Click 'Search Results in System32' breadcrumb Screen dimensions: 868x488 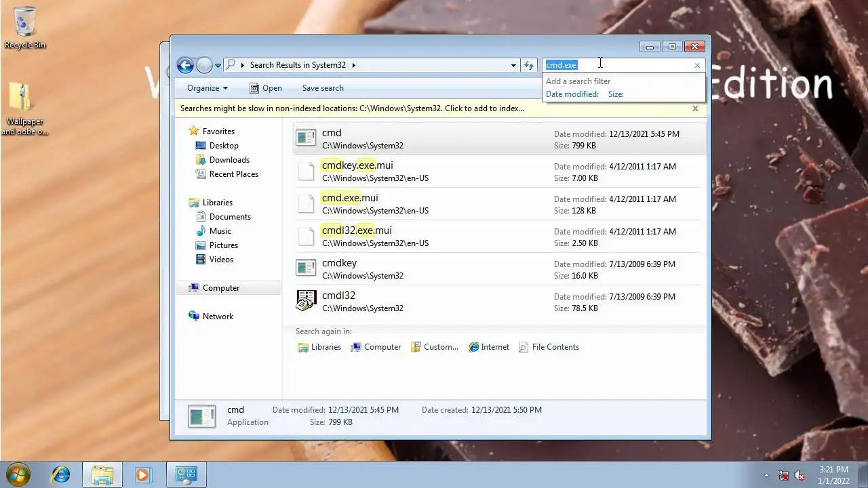click(298, 65)
